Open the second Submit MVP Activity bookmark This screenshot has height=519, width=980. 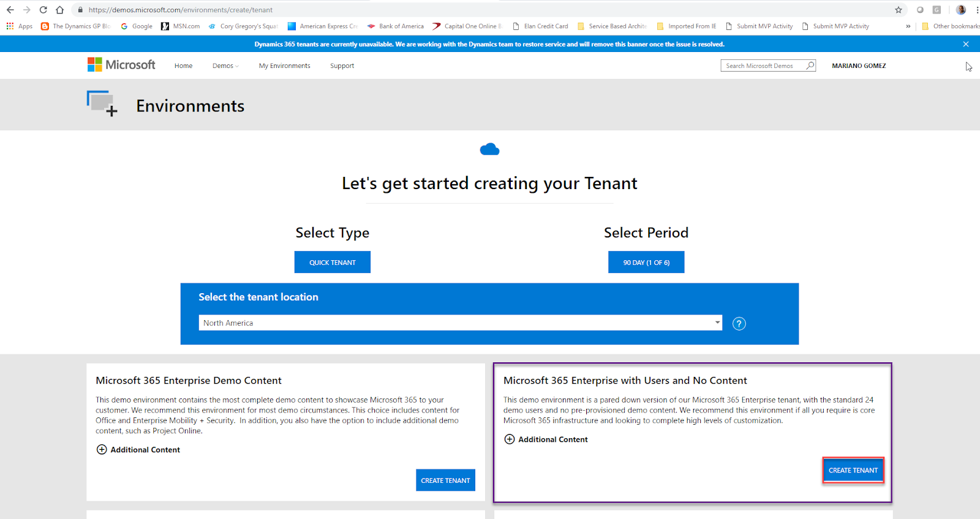pos(835,26)
